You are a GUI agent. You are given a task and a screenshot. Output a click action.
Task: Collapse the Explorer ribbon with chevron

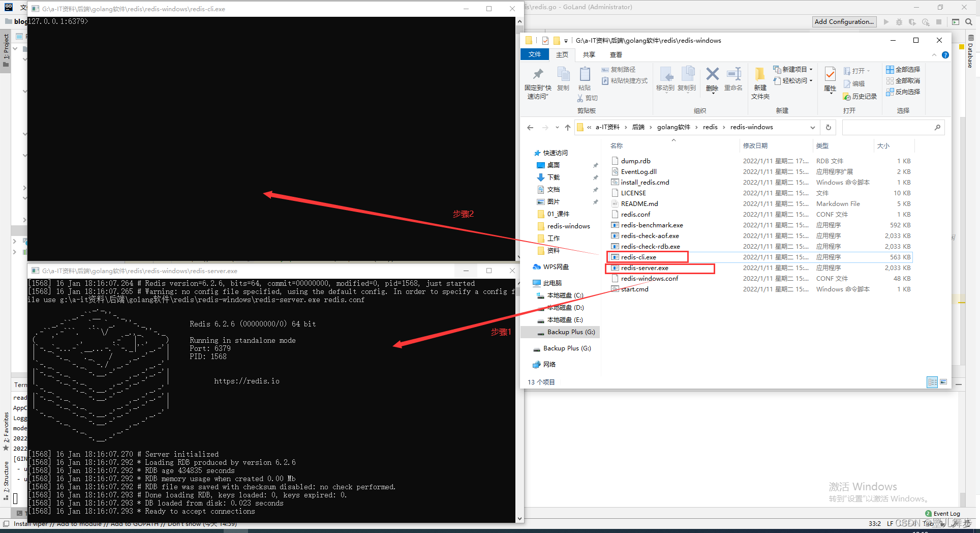(934, 55)
